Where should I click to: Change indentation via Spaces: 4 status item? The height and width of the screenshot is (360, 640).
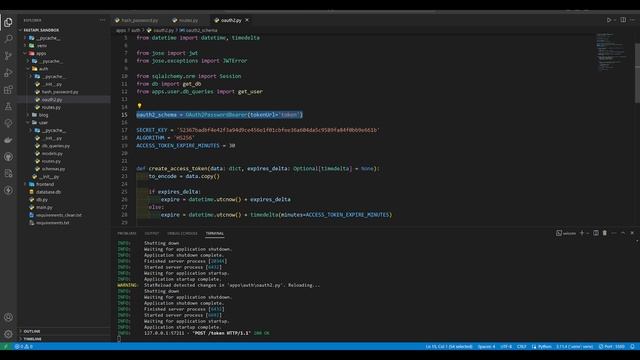click(x=486, y=347)
